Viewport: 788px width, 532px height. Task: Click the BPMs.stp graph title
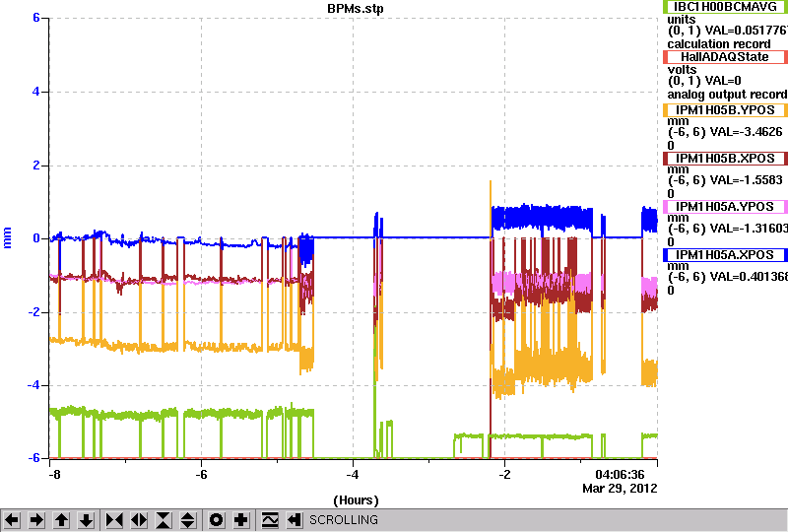[356, 9]
